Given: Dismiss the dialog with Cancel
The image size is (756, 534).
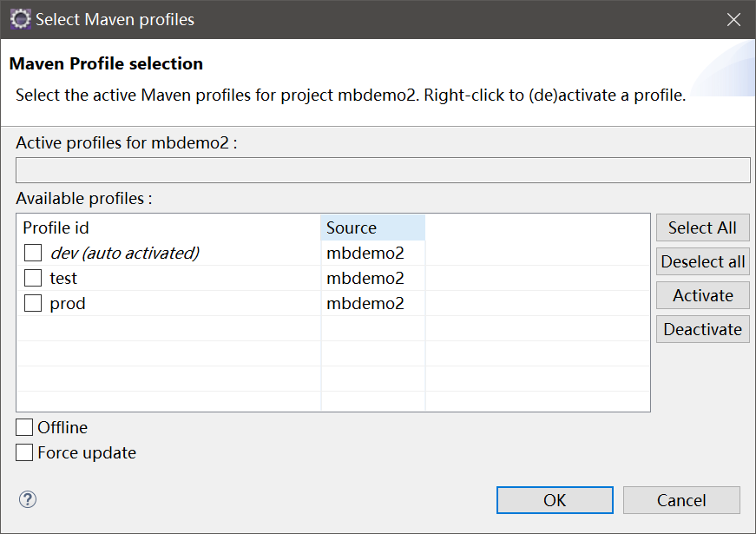Looking at the screenshot, I should (x=681, y=500).
